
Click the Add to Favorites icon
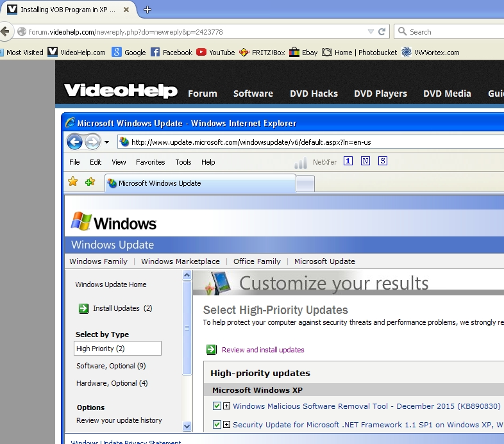(90, 181)
